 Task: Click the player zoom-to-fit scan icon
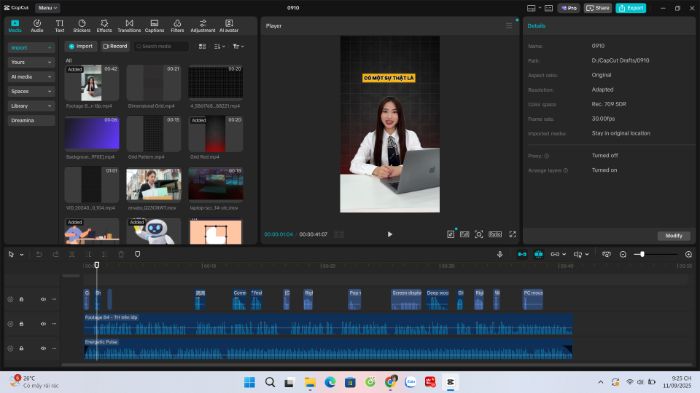(479, 234)
